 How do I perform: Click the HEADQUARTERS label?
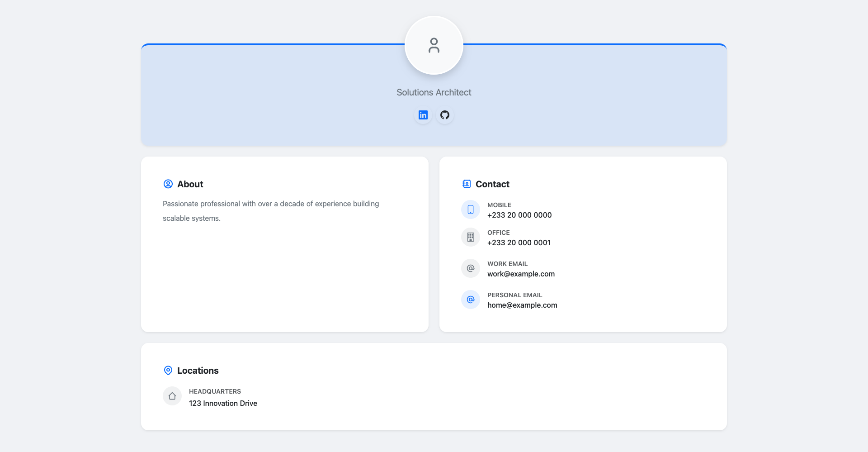click(x=215, y=391)
